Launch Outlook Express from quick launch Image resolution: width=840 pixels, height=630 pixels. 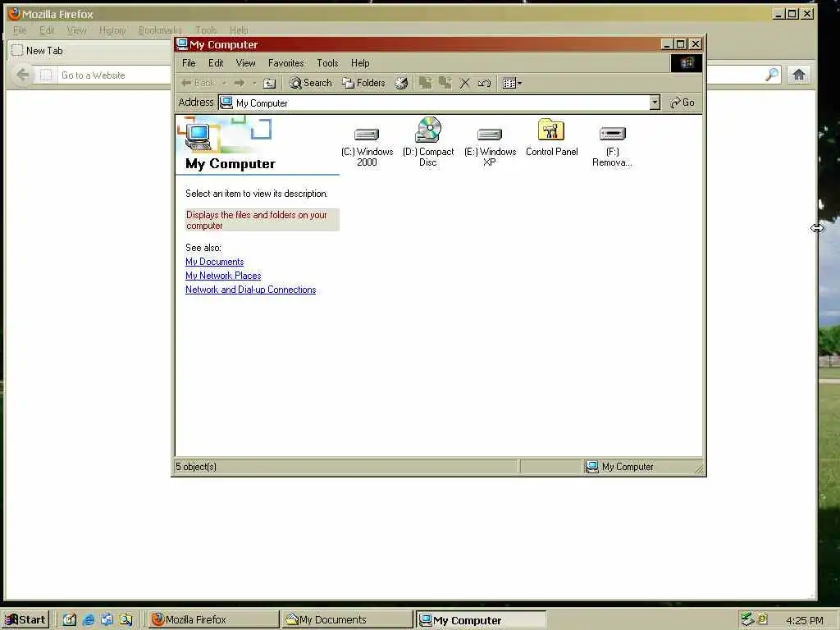click(107, 620)
